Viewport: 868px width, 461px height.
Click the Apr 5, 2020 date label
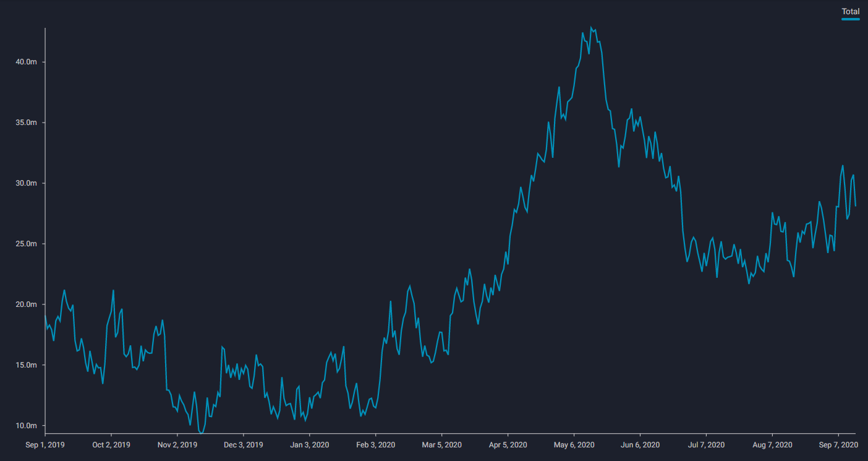pyautogui.click(x=508, y=445)
